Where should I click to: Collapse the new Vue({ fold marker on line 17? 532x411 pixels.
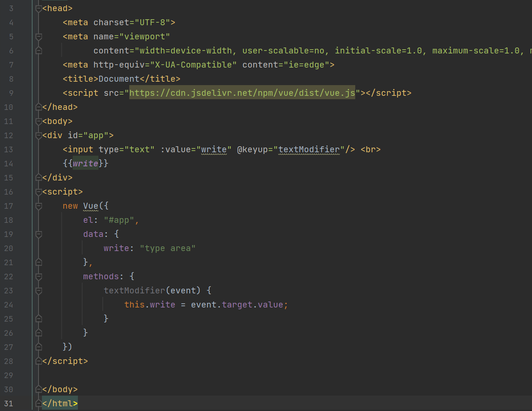[x=39, y=206]
